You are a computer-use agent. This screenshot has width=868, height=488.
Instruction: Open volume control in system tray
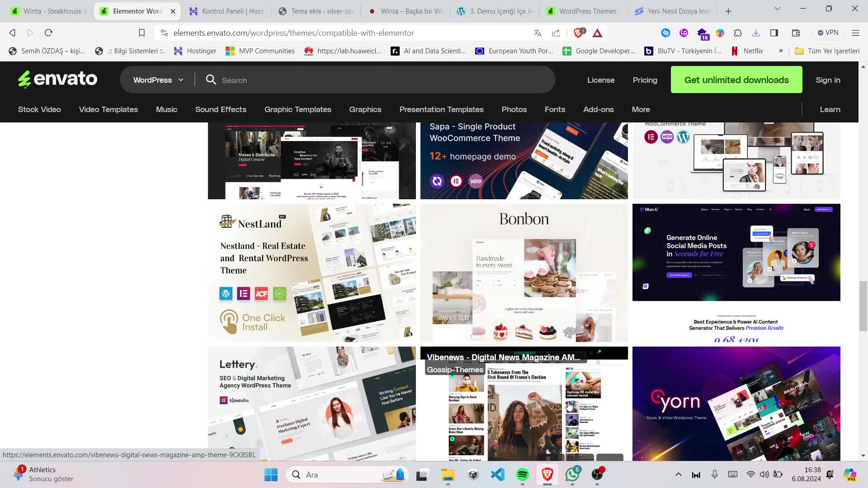(x=764, y=474)
